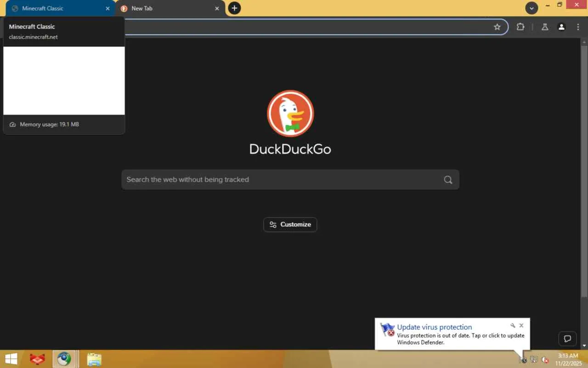Focus the 'Search the web without being tracked' box
This screenshot has height=368, width=588.
[x=290, y=179]
